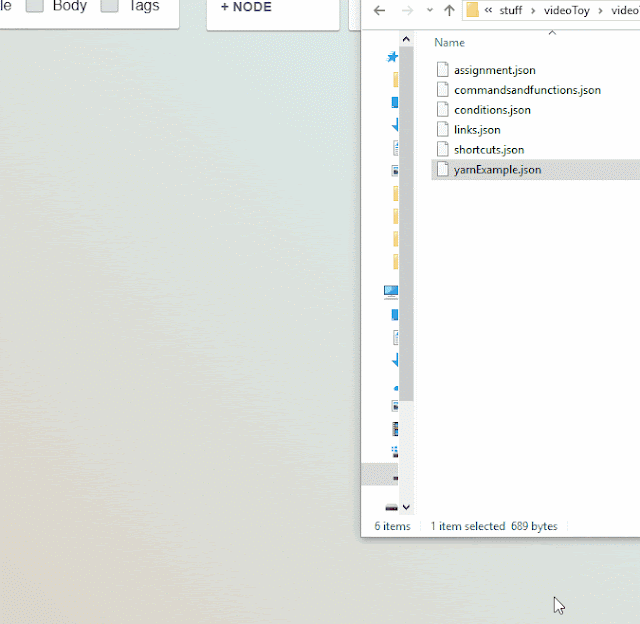Select the yarnExample.json file name
The image size is (640, 624).
pos(498,170)
